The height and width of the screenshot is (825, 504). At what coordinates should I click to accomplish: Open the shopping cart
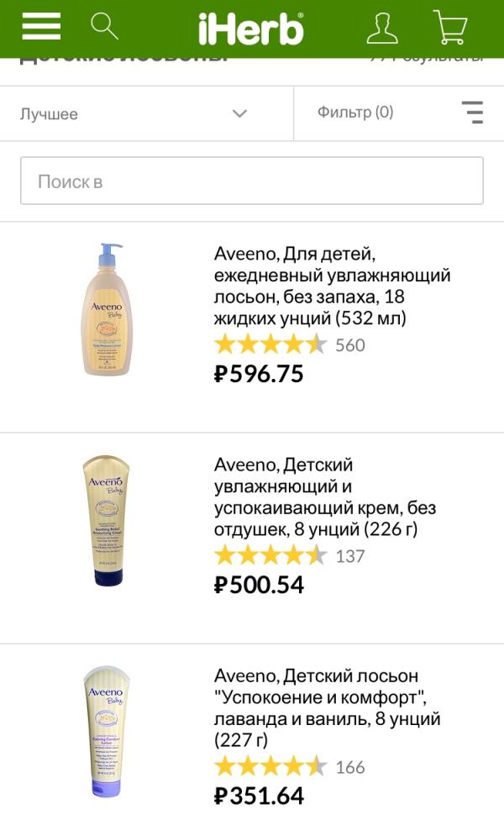click(449, 27)
